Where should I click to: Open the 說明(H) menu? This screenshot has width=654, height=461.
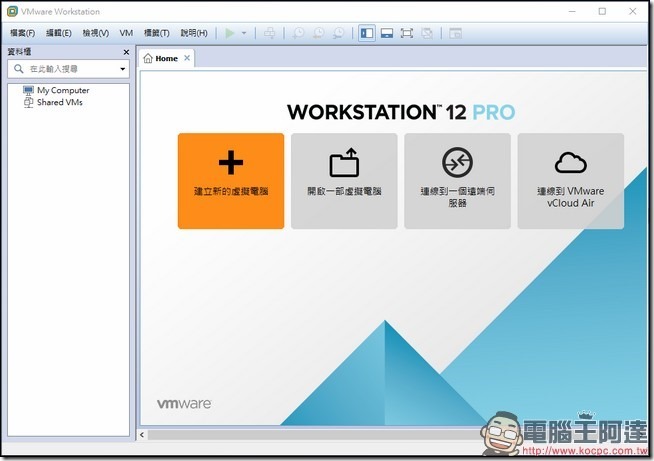click(x=194, y=33)
